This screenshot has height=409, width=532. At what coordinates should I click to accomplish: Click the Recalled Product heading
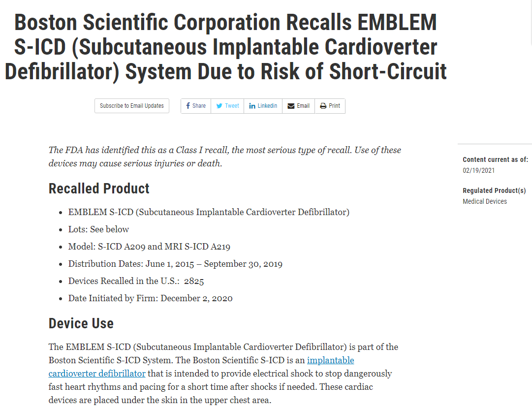[99, 189]
